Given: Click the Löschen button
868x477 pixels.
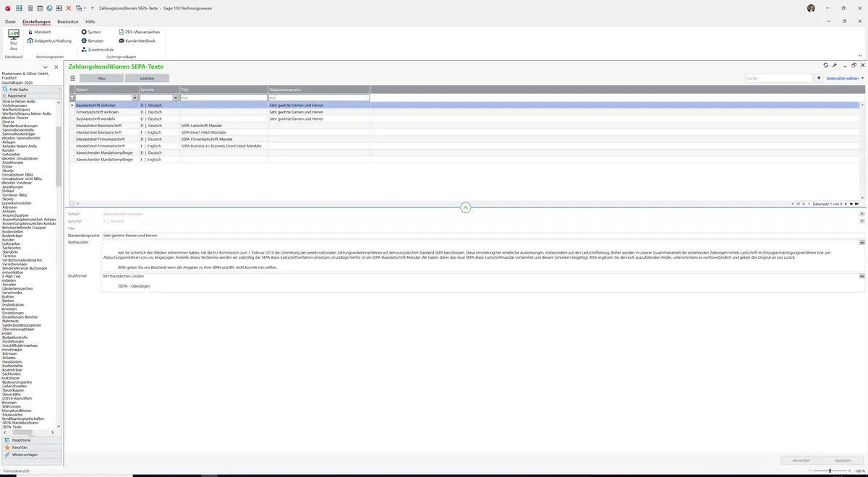Looking at the screenshot, I should pyautogui.click(x=147, y=78).
